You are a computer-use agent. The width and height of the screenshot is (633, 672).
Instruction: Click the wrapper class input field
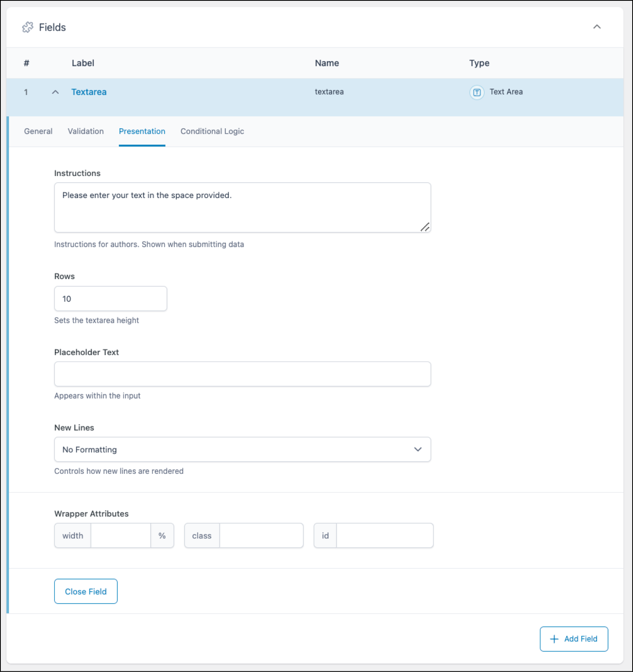pyautogui.click(x=261, y=535)
